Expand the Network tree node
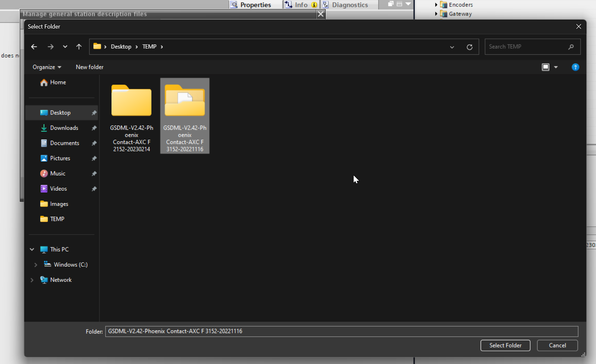The height and width of the screenshot is (364, 596). coord(32,280)
